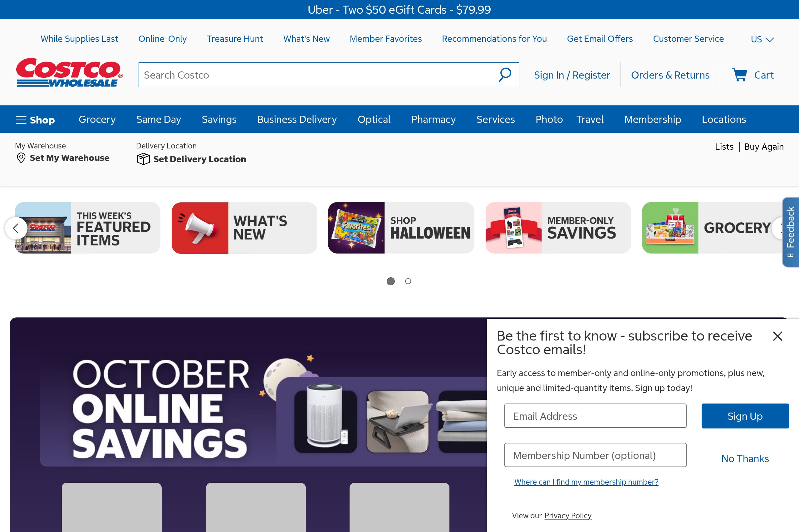Viewport: 799px width, 532px height.
Task: Open the Same Day menu item
Action: point(159,119)
